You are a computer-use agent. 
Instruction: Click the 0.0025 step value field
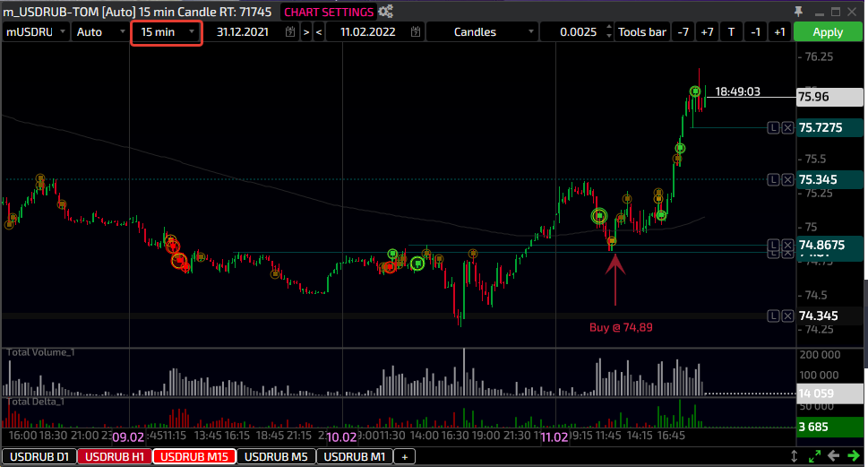(x=578, y=32)
